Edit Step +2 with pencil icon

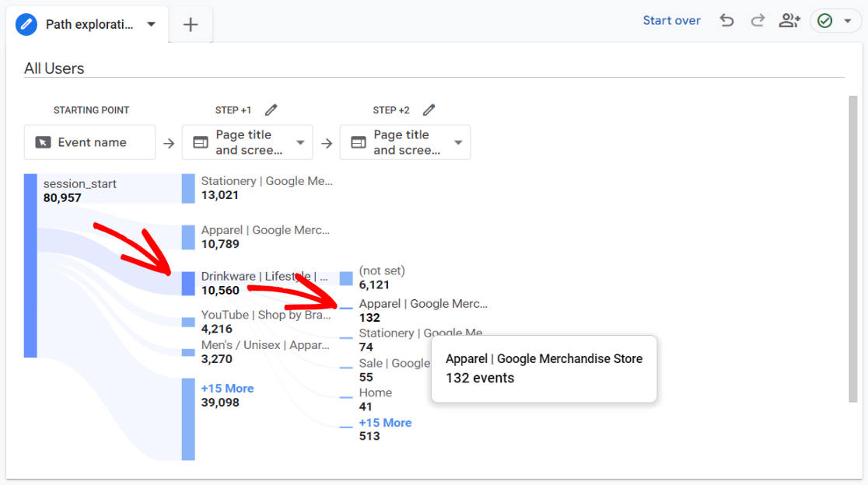pos(429,110)
